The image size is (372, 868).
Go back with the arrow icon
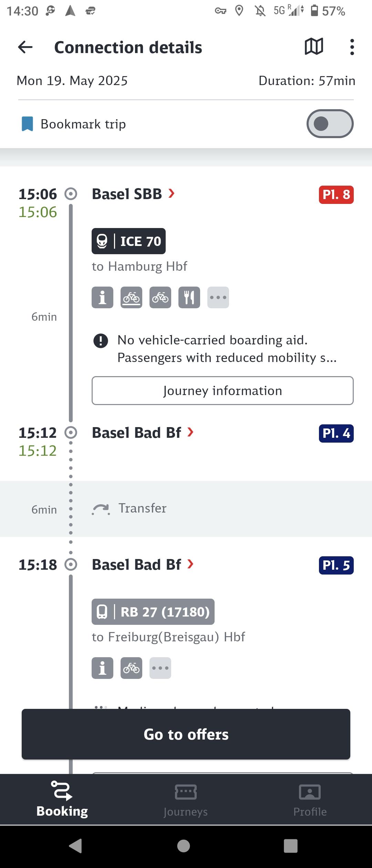tap(25, 47)
